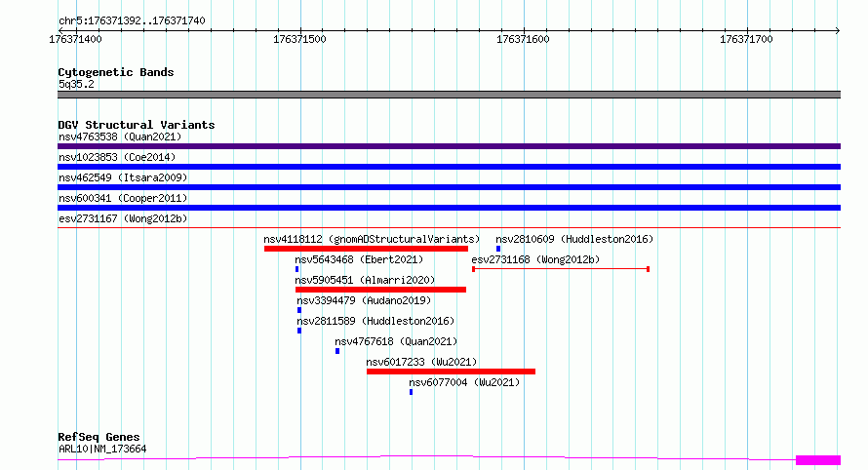This screenshot has width=868, height=470.
Task: Click the ARL10 magenta exon block
Action: (818, 460)
